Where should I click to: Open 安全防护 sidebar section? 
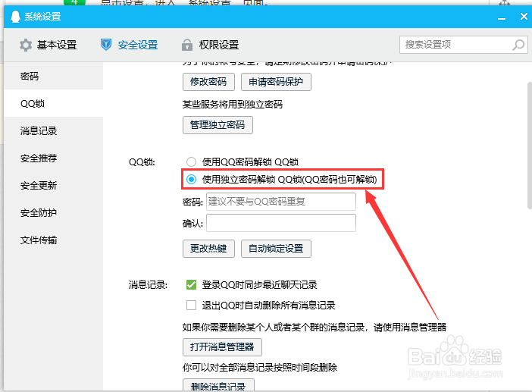54,212
